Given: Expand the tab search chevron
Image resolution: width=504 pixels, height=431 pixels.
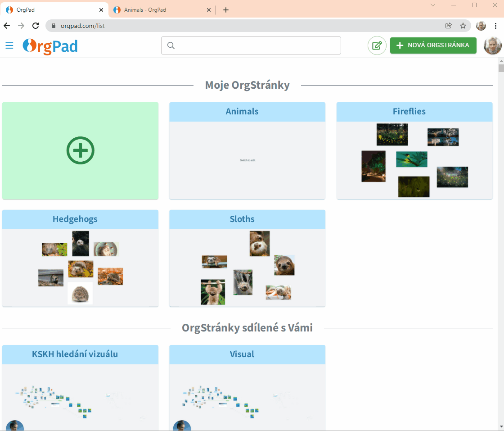Looking at the screenshot, I should click(433, 5).
